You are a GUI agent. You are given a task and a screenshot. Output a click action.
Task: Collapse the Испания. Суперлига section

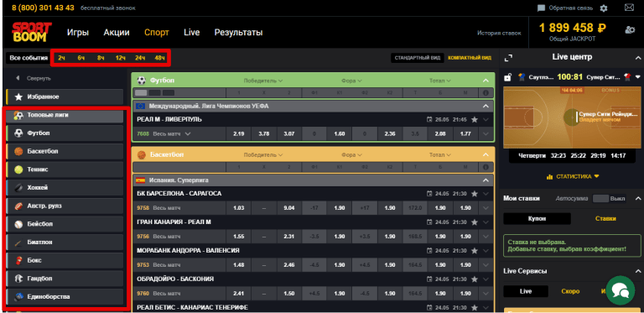point(486,180)
